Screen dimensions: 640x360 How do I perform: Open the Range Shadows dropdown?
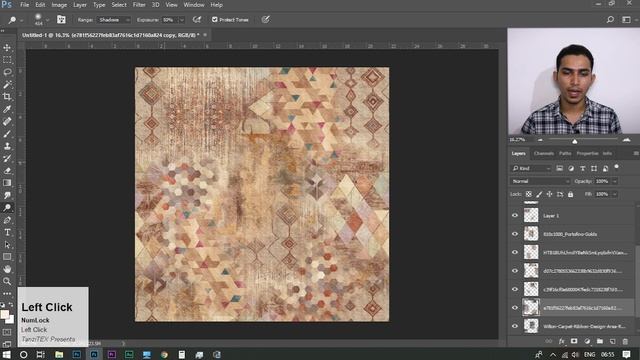point(114,20)
